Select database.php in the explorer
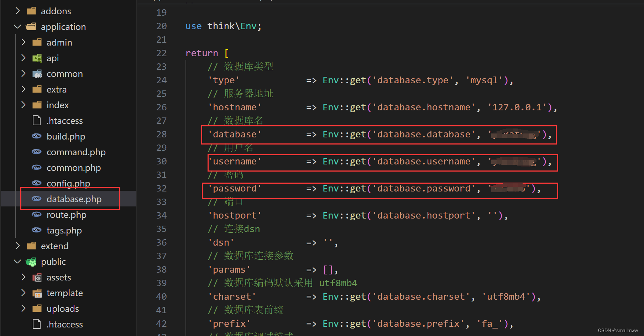This screenshot has height=336, width=644. [x=74, y=199]
